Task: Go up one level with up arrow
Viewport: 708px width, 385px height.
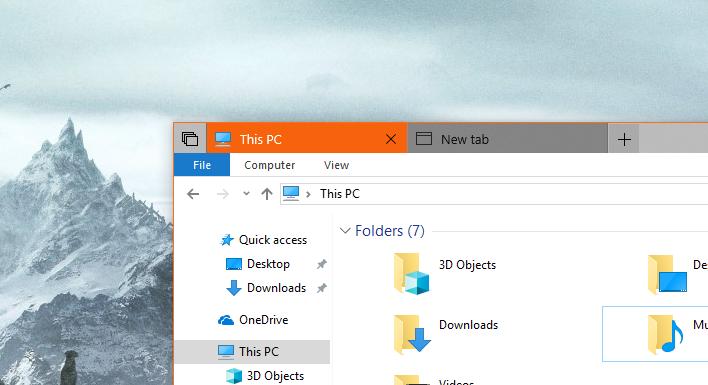Action: pos(267,194)
